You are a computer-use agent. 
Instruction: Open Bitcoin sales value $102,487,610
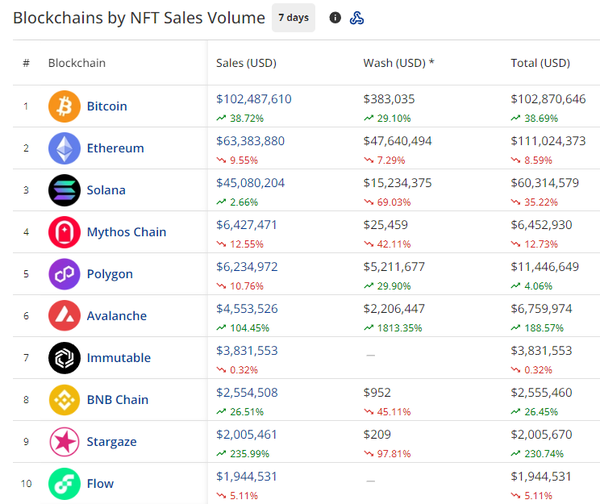[x=254, y=99]
